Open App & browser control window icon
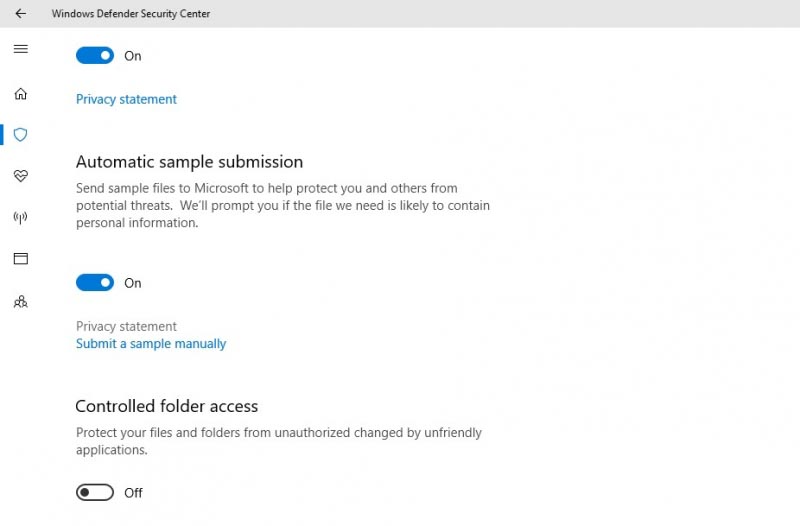800x526 pixels. point(21,259)
